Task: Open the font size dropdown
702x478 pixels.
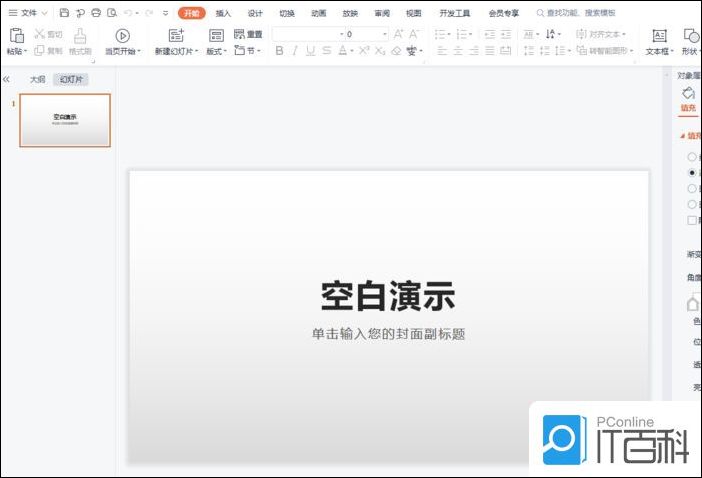Action: [x=385, y=34]
